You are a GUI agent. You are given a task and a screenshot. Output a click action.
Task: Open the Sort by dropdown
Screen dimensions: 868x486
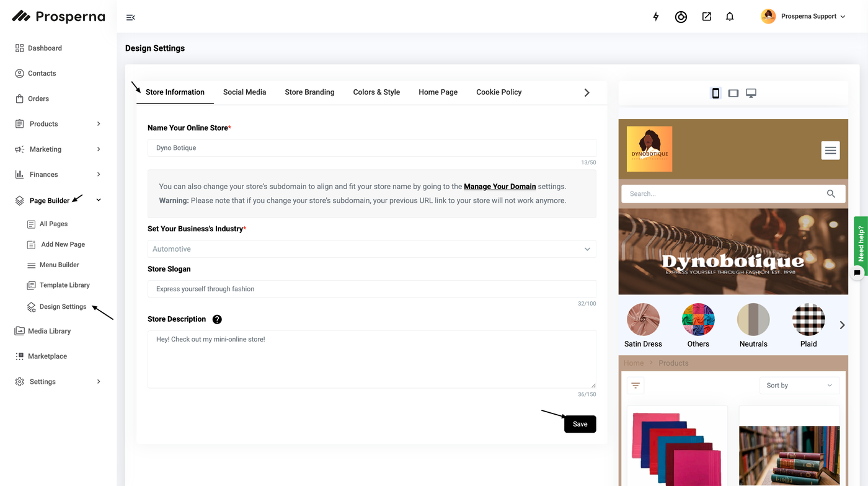pyautogui.click(x=799, y=386)
